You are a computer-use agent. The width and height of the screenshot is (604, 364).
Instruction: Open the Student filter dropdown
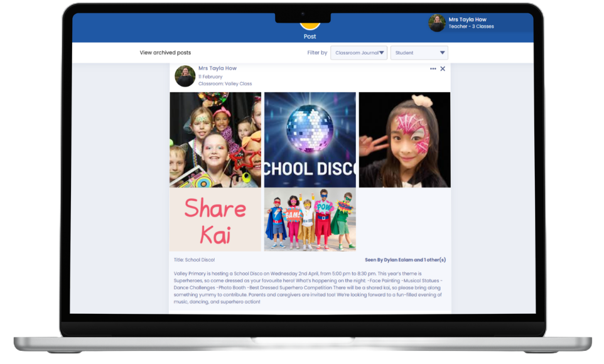[419, 53]
